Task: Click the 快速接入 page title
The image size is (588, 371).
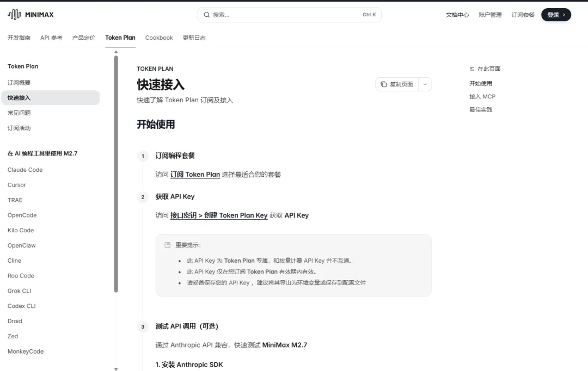Action: tap(161, 84)
